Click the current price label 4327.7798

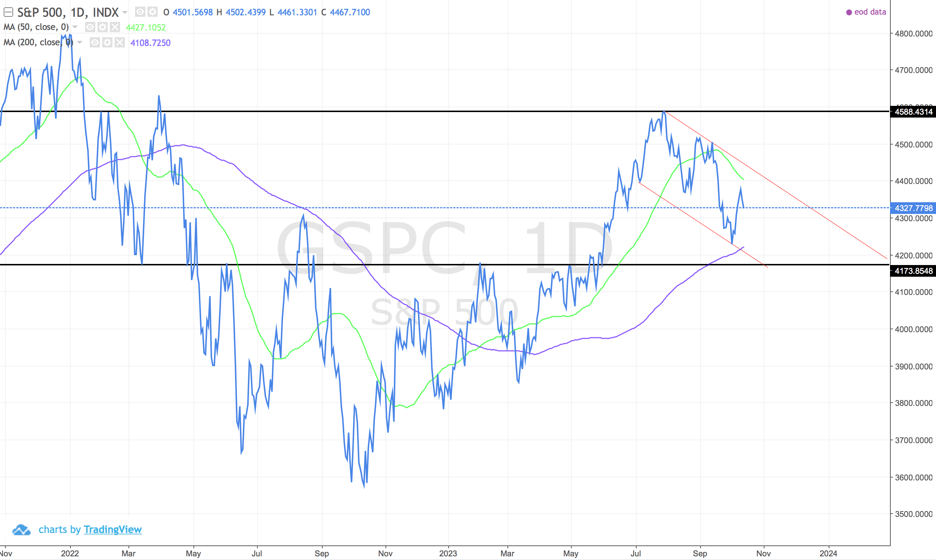pos(913,208)
